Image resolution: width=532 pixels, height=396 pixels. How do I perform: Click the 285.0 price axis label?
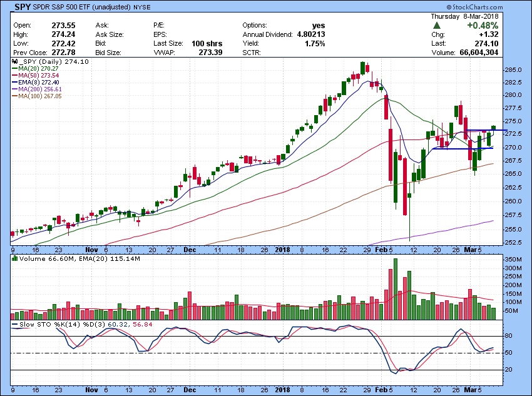click(514, 70)
